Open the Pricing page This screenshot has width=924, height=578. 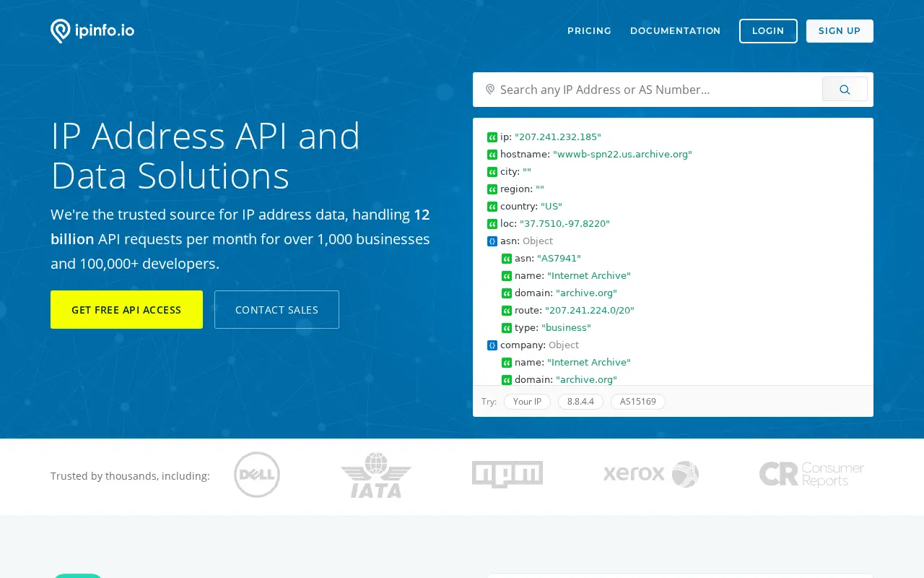(589, 31)
